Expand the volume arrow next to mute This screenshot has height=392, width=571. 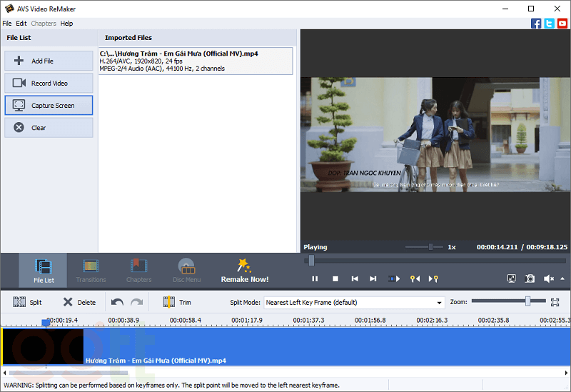pos(562,278)
